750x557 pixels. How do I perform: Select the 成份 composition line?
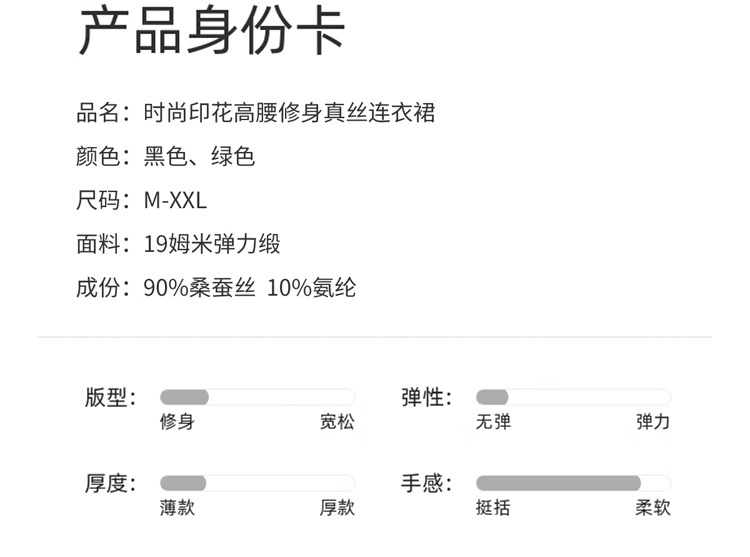(x=216, y=289)
